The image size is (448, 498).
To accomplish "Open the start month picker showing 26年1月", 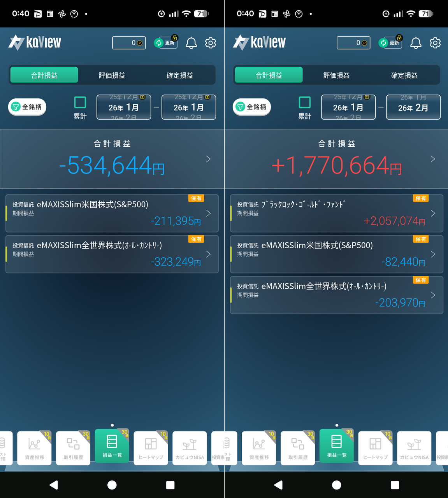I will (x=348, y=107).
